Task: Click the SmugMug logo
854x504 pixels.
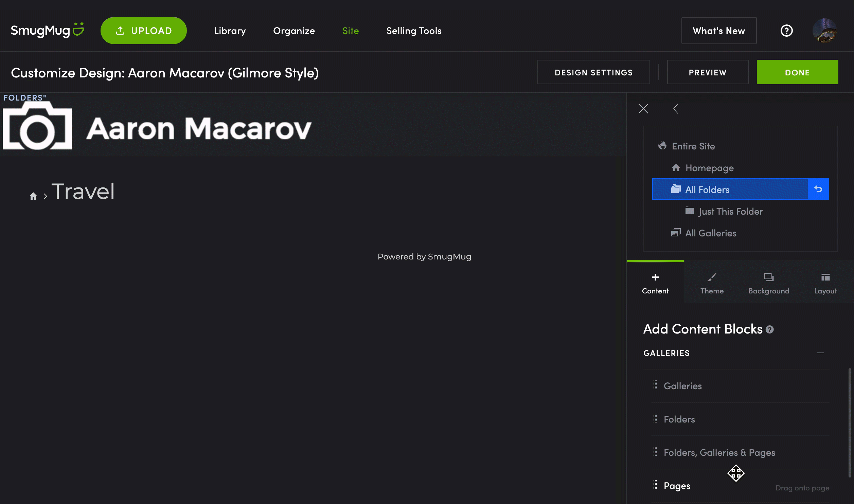Action: click(x=47, y=31)
